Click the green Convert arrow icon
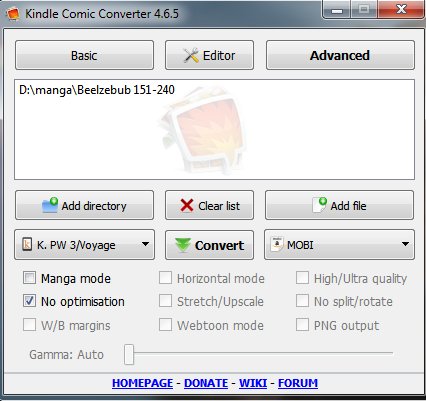The width and height of the screenshot is (426, 401). tap(183, 245)
